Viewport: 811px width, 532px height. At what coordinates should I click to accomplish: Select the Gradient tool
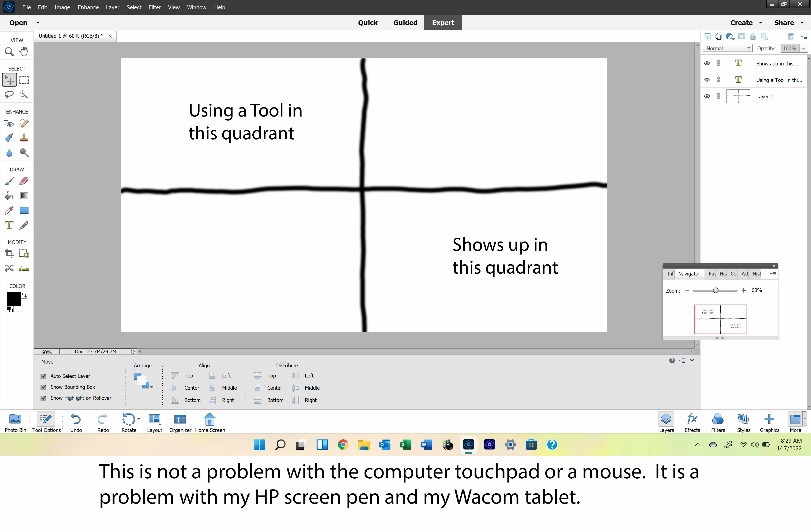(24, 195)
